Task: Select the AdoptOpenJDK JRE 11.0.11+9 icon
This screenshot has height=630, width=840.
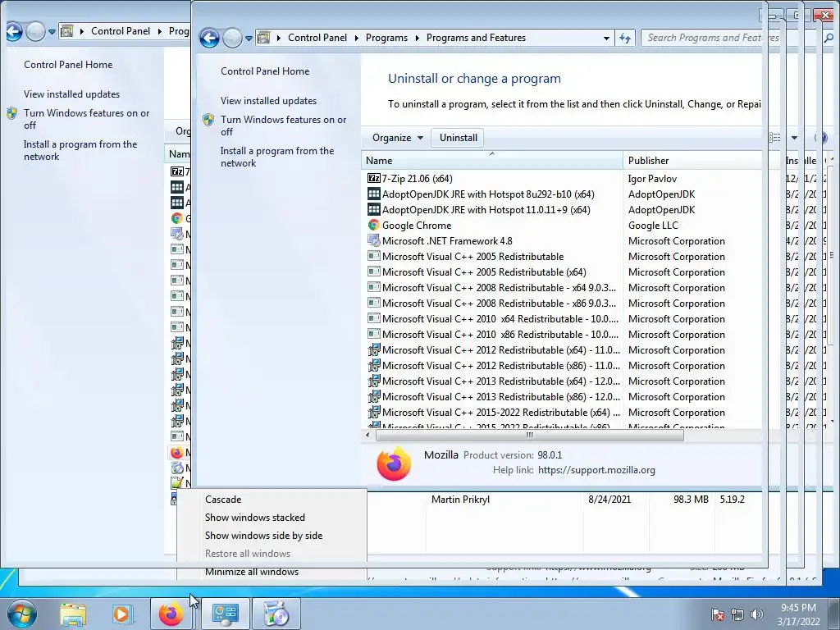Action: 373,209
